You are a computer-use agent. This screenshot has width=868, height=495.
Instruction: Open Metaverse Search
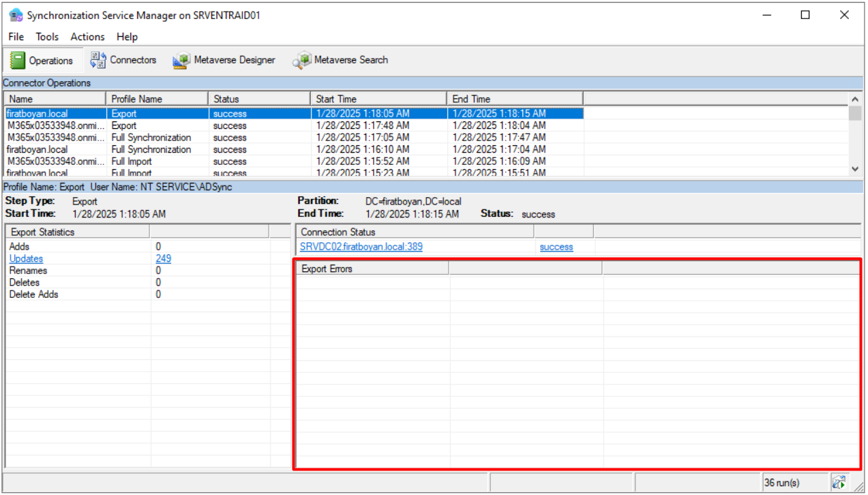coord(340,60)
